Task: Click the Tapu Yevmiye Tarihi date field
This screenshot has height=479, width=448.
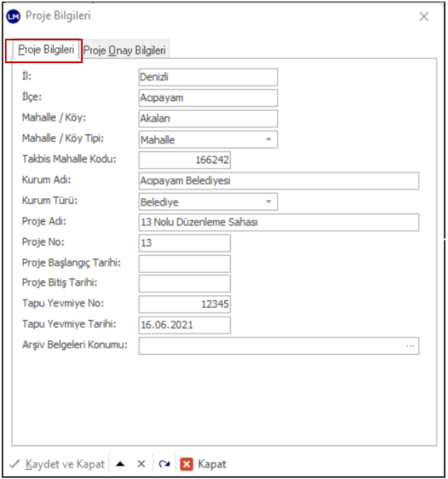Action: coord(184,325)
